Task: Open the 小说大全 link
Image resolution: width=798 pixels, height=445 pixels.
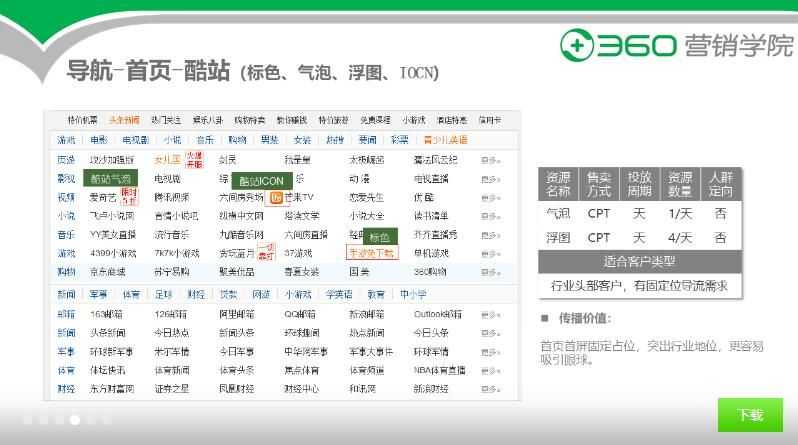Action: tap(366, 216)
